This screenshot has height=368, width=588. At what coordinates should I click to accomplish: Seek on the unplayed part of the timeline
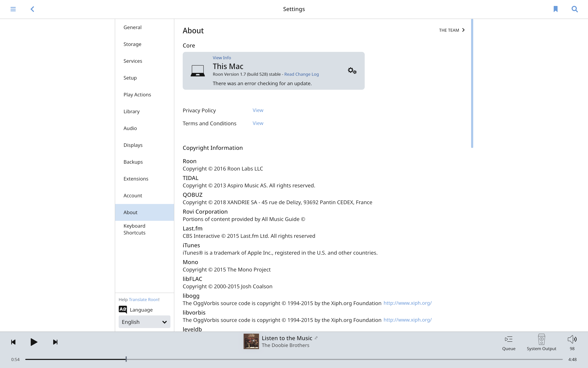pyautogui.click(x=345, y=359)
